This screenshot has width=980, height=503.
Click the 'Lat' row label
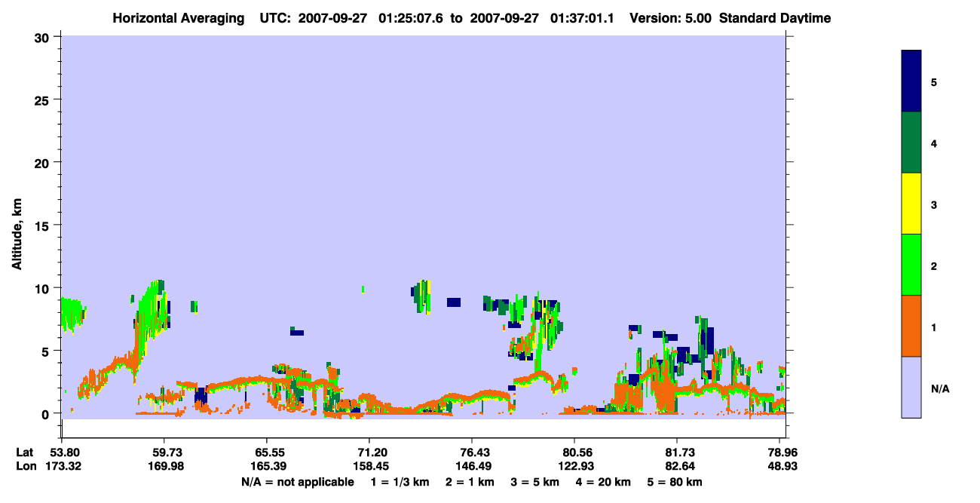24,452
